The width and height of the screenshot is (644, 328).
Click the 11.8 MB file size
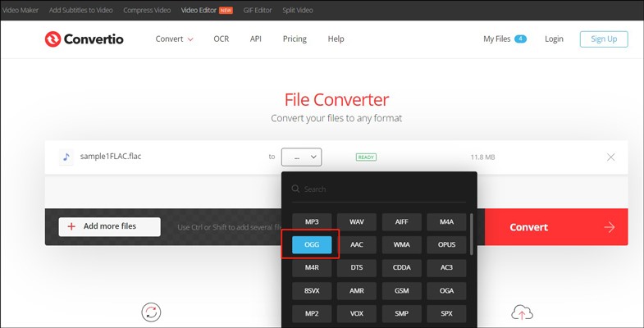tap(482, 157)
